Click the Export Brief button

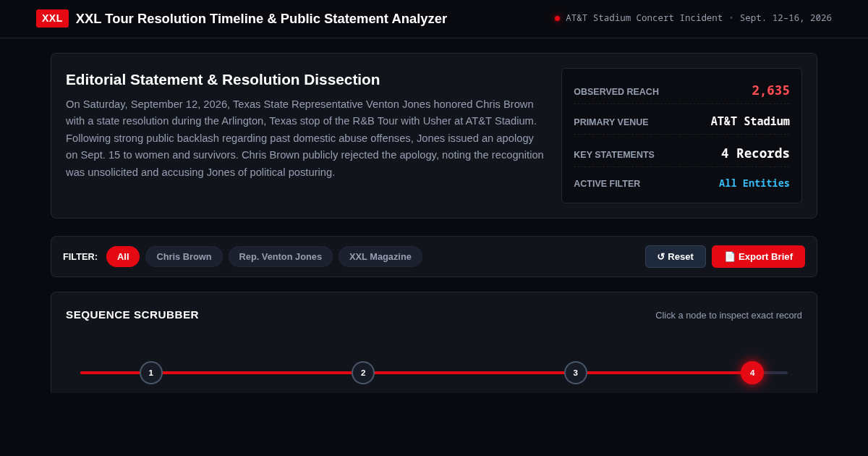coord(758,256)
